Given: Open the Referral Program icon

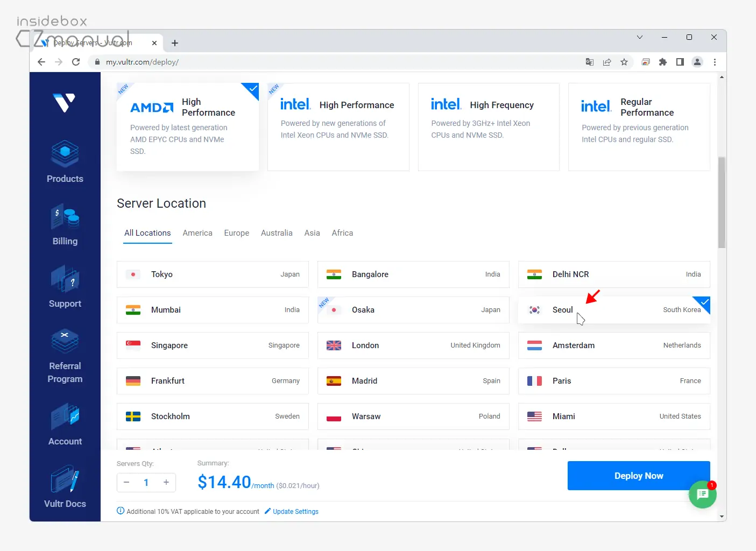Looking at the screenshot, I should point(65,342).
